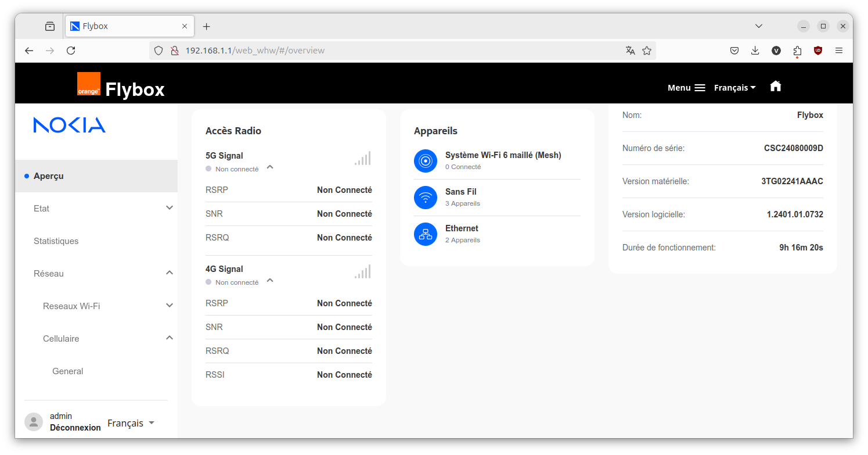Click hardware version 3TG02241AAAC
This screenshot has height=455, width=868.
coord(793,181)
